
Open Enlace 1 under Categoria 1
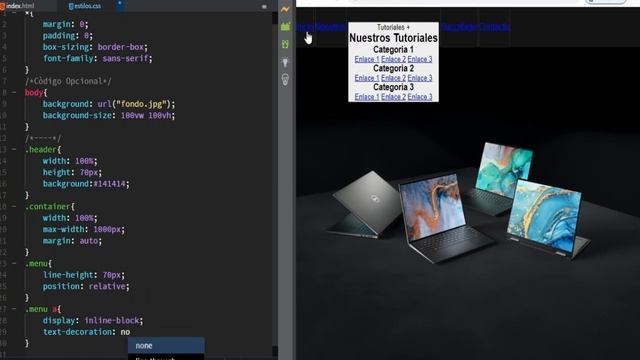point(367,59)
